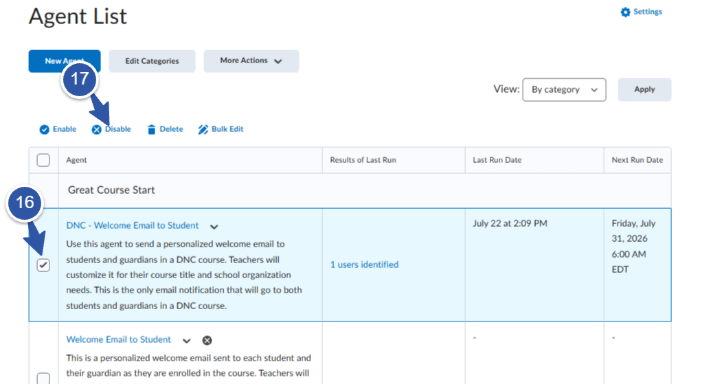The width and height of the screenshot is (714, 384).
Task: Expand the More Actions menu
Action: (251, 61)
